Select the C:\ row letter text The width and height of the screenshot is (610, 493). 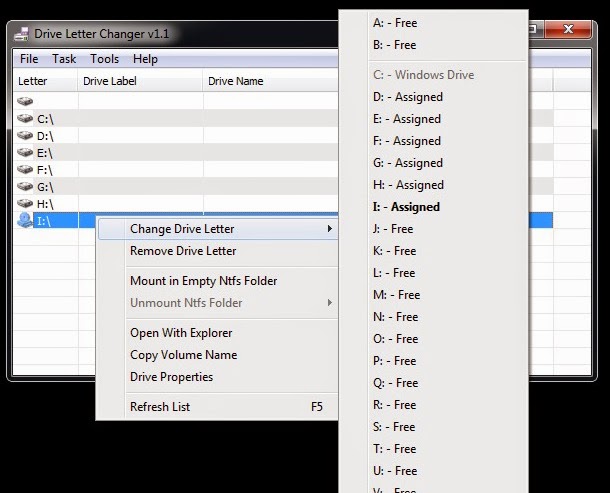click(x=45, y=119)
